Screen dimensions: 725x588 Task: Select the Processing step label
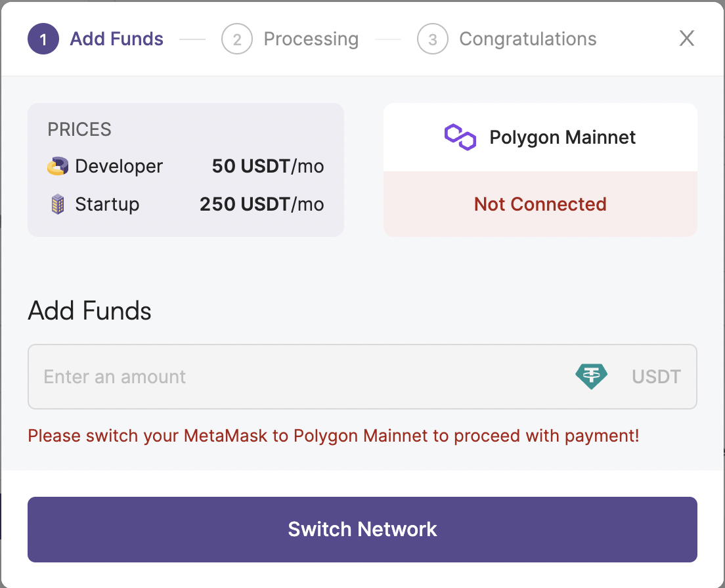tap(311, 39)
